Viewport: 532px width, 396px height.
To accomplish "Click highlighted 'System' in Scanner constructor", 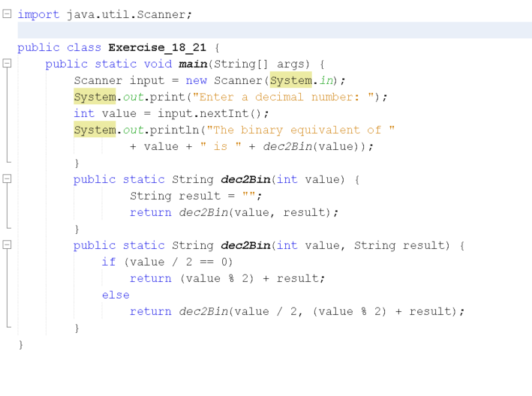I will coord(291,80).
